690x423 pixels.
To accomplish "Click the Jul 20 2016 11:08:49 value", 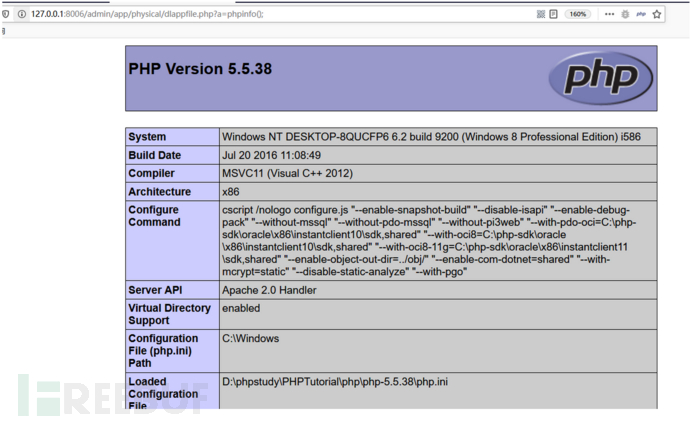I will (x=272, y=155).
